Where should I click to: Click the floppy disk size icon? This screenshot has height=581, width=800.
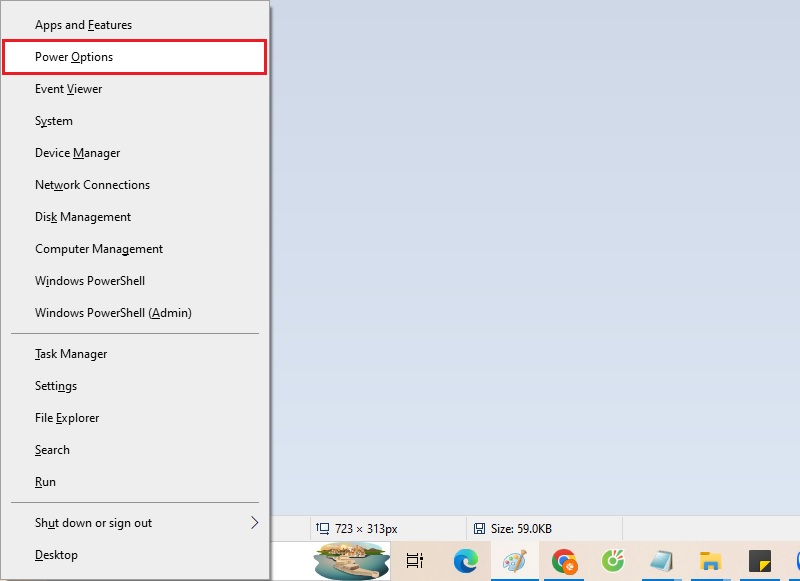tap(480, 528)
